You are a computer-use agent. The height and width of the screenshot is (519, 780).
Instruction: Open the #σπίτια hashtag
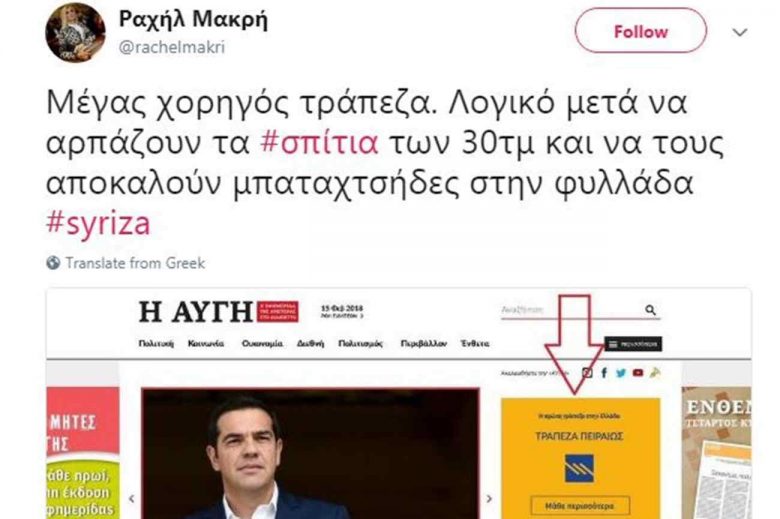click(x=319, y=143)
